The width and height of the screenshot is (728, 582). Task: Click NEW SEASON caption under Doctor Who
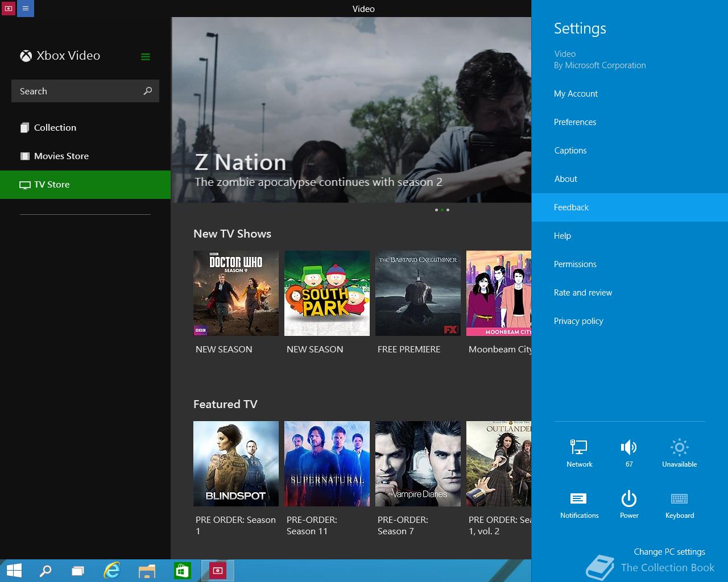coord(224,350)
